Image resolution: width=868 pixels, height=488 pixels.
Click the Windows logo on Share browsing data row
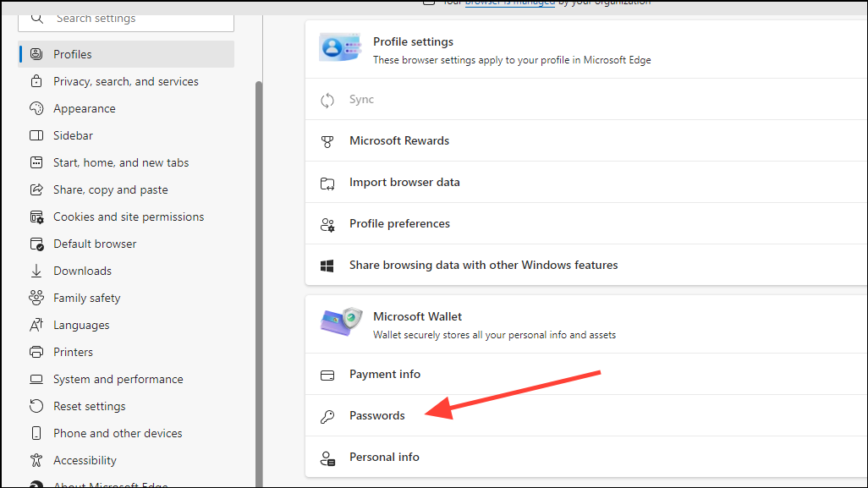coord(327,265)
